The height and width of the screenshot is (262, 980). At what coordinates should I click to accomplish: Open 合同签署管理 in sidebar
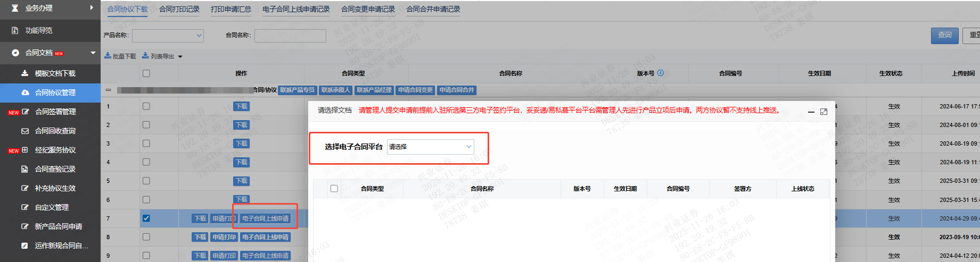click(x=55, y=112)
